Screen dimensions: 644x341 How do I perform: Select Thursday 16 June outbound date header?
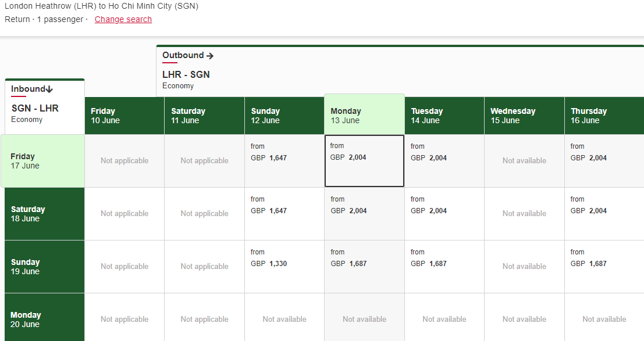[x=603, y=116]
